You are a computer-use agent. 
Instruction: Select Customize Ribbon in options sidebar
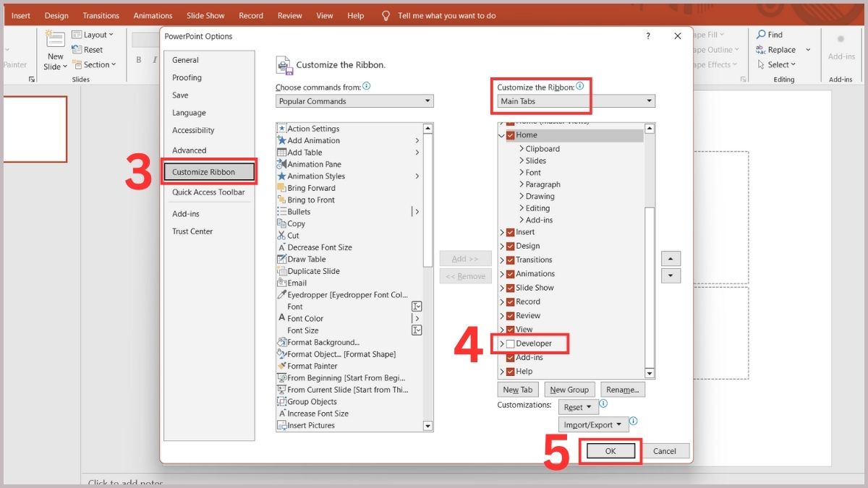pyautogui.click(x=208, y=172)
